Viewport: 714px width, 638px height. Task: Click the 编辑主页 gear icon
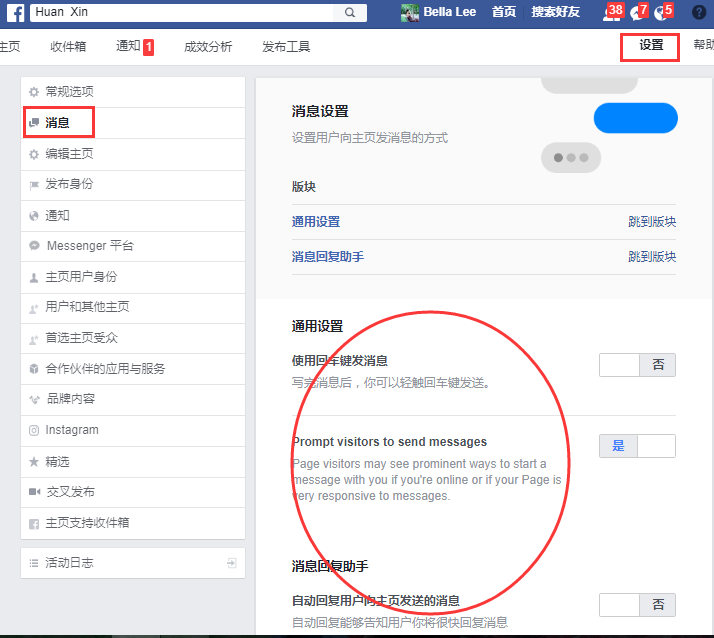coord(34,154)
